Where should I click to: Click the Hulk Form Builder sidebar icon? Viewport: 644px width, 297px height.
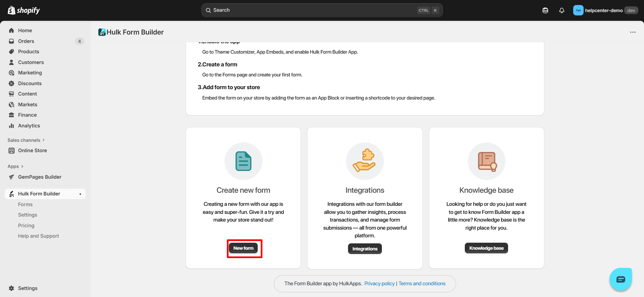(x=11, y=194)
